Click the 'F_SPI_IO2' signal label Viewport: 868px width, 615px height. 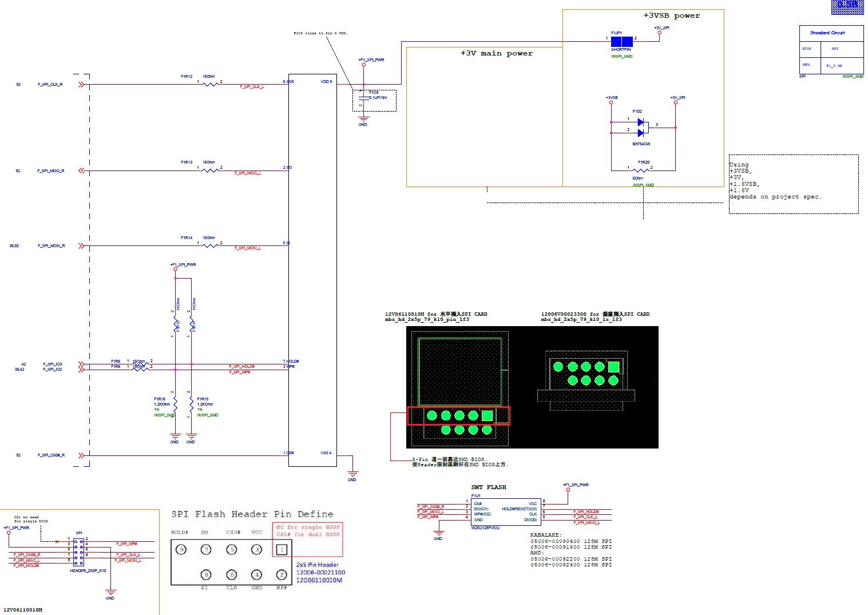(x=53, y=370)
